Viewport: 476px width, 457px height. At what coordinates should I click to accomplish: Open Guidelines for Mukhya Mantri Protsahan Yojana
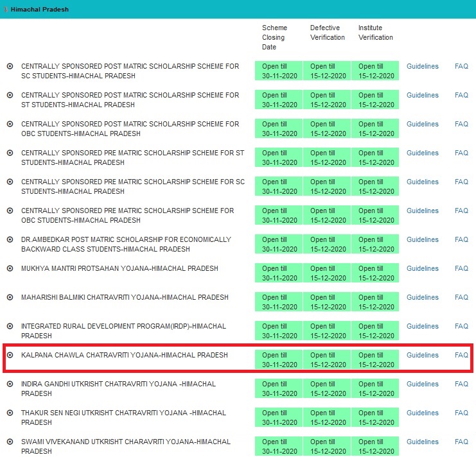423,268
